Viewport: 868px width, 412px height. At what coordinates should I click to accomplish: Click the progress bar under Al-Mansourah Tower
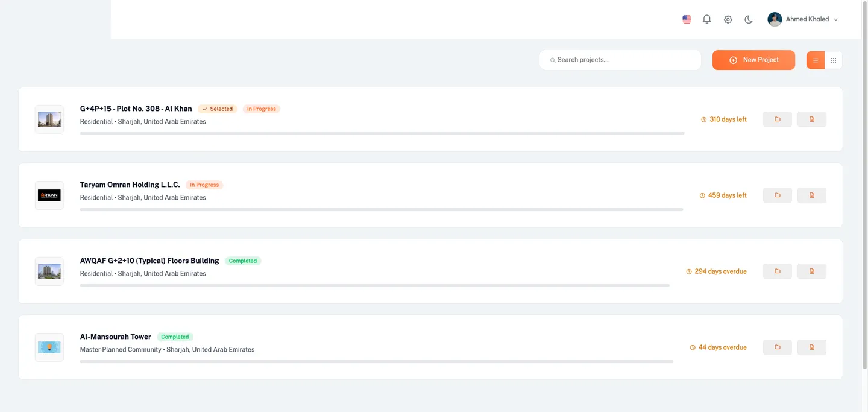pyautogui.click(x=377, y=361)
